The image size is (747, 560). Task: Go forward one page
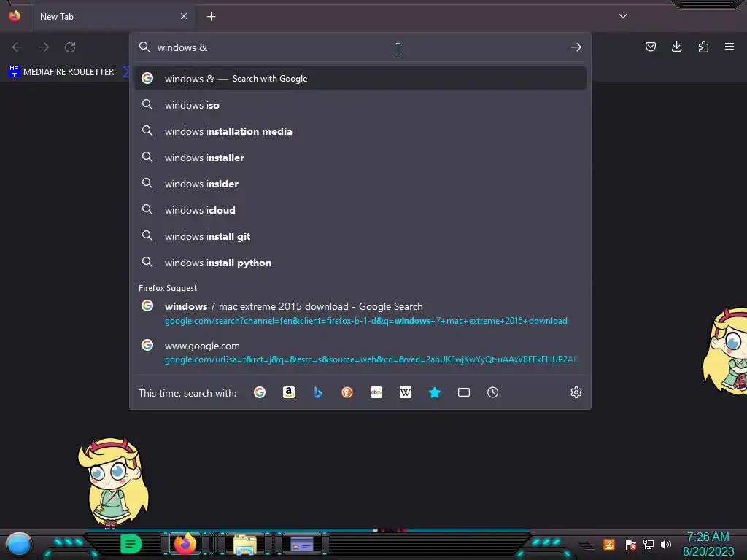tap(44, 47)
